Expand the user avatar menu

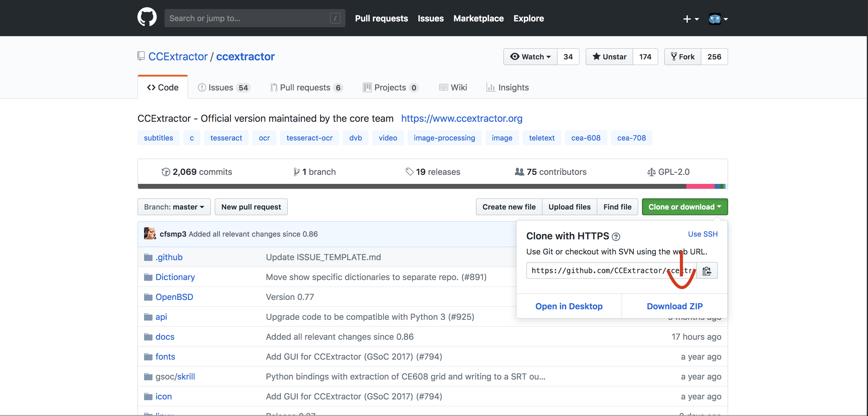coord(718,19)
